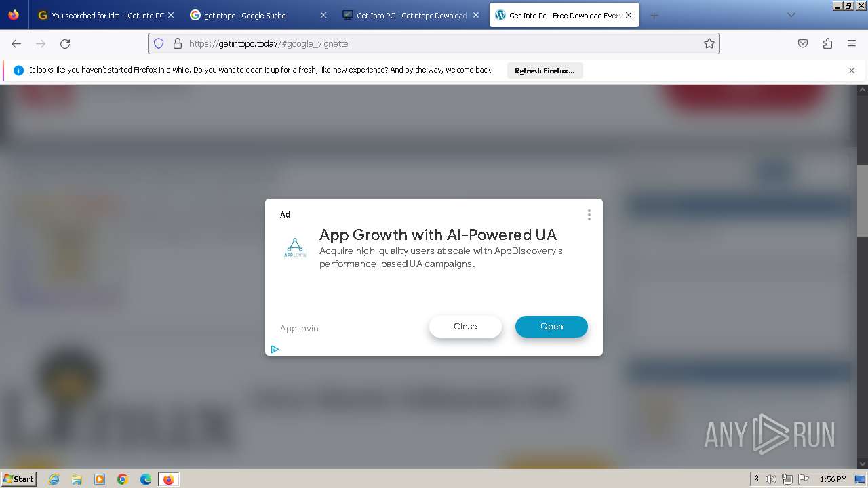Click the scrollbar up arrow

pos(862,89)
